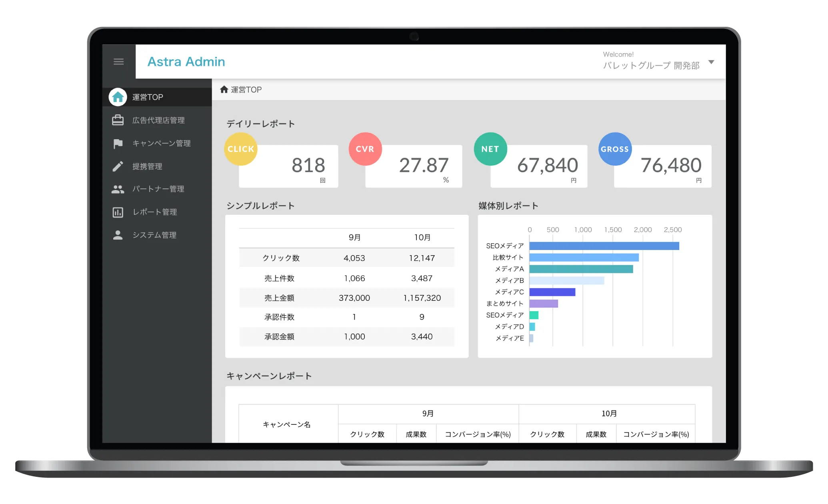Click the 提携管理 pencil icon
The image size is (828, 504).
[117, 166]
